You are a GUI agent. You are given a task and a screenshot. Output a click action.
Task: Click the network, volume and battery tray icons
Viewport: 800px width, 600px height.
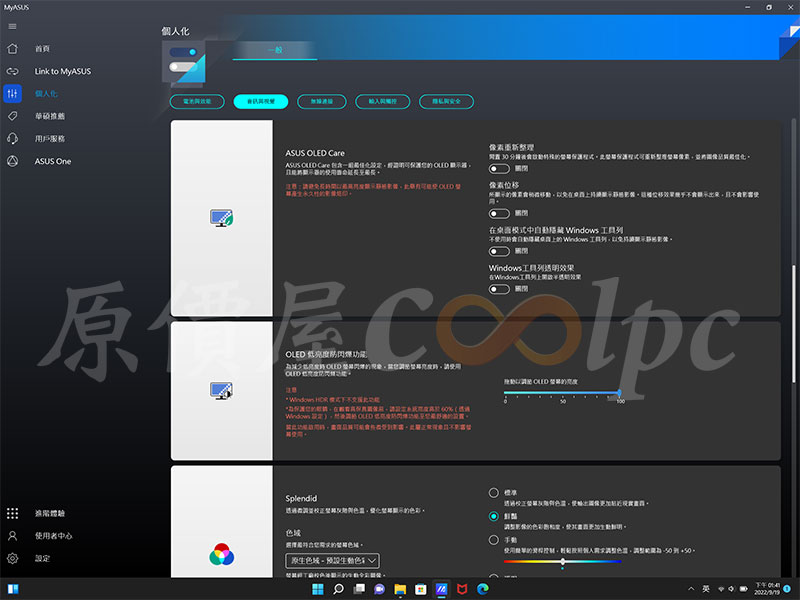732,589
